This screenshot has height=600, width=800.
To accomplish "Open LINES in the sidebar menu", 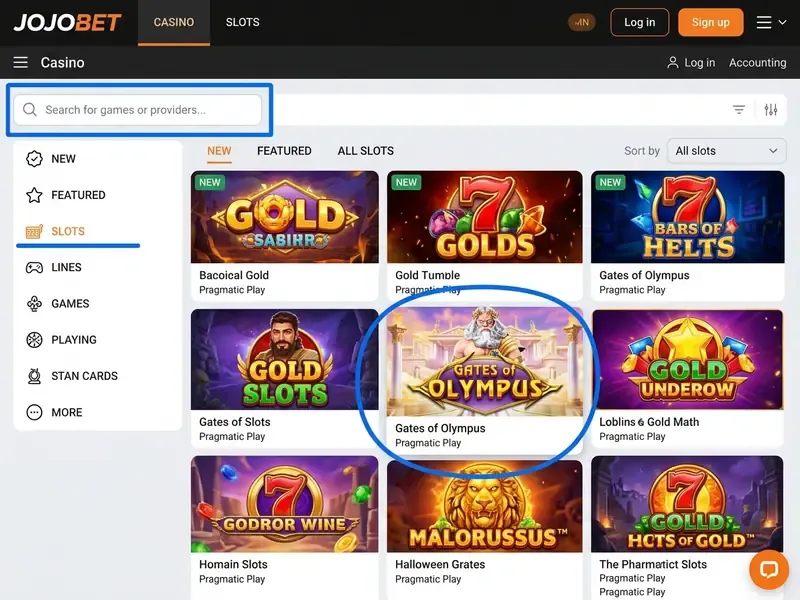I will pos(66,267).
